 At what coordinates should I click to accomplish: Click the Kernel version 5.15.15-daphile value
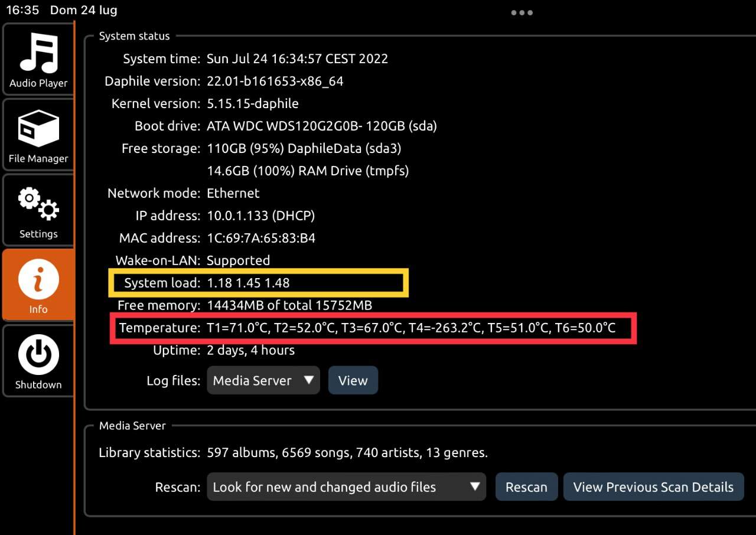[x=253, y=104]
